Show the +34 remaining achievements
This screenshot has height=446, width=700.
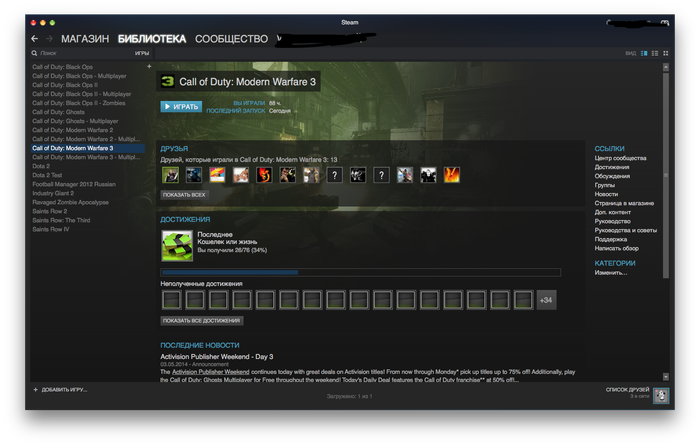pyautogui.click(x=546, y=300)
